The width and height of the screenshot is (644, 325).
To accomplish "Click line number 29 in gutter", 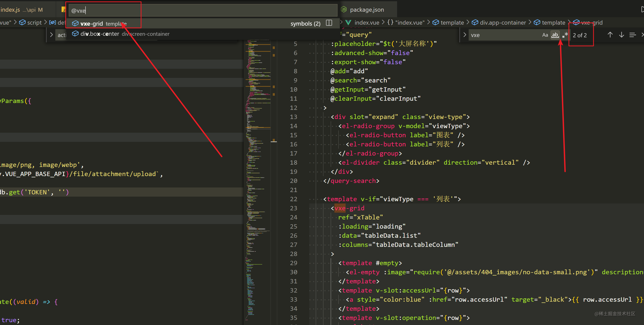I will tap(294, 263).
